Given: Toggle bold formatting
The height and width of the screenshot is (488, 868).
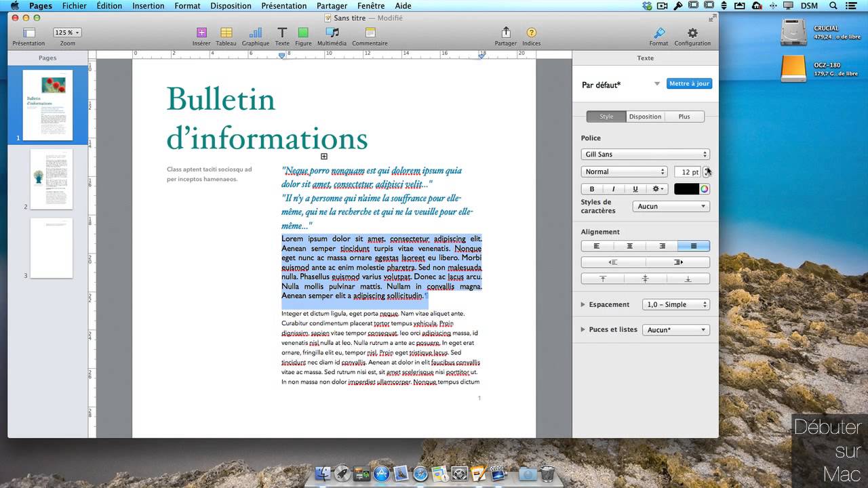Looking at the screenshot, I should (x=592, y=189).
